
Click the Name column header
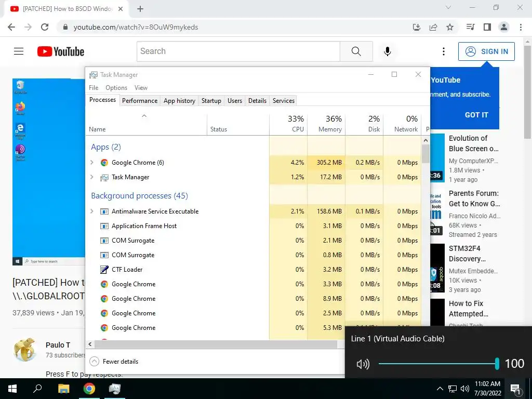pos(146,124)
